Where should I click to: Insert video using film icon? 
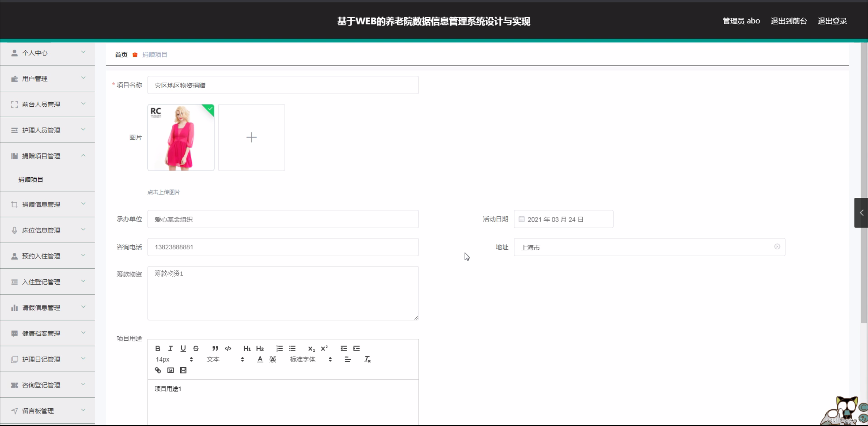click(183, 370)
